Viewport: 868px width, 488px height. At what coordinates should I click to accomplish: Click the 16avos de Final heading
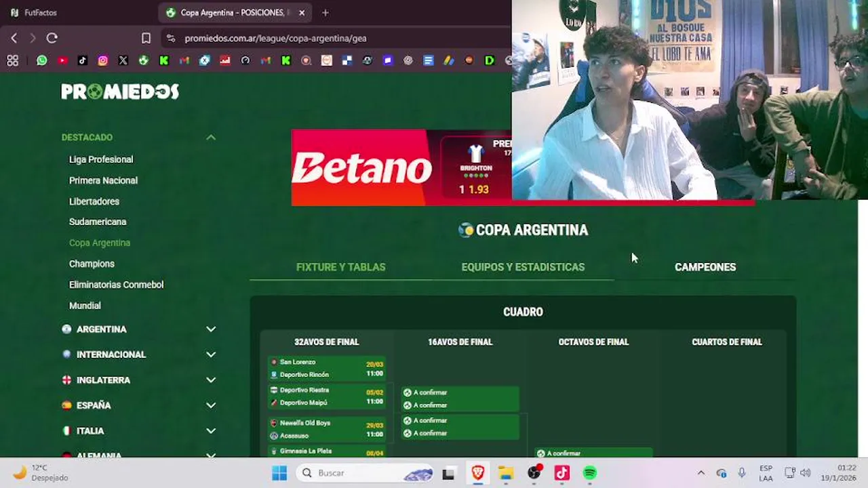point(460,342)
